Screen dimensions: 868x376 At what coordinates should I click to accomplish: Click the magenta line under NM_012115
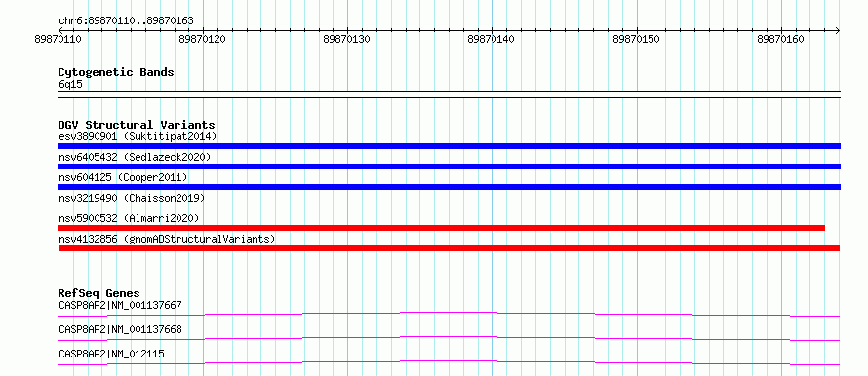pyautogui.click(x=449, y=362)
